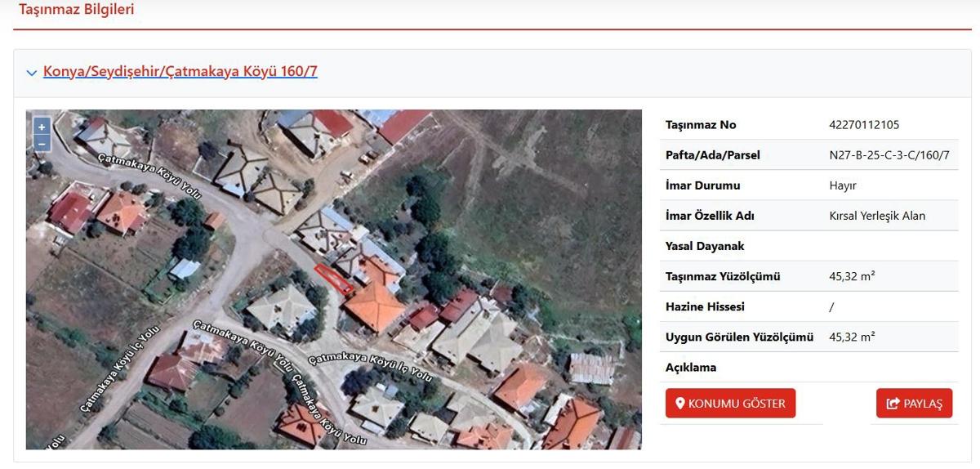Click the Taşınmaz No value 42270112105
This screenshot has height=469, width=980.
click(864, 125)
